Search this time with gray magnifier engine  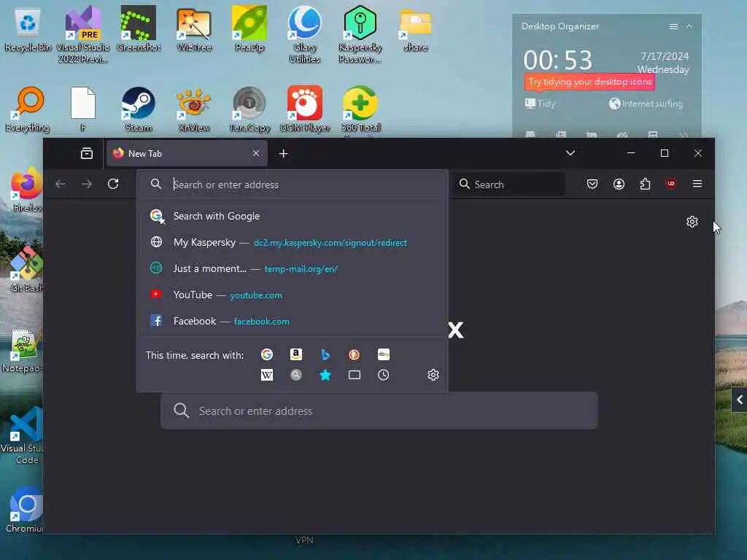tap(296, 376)
